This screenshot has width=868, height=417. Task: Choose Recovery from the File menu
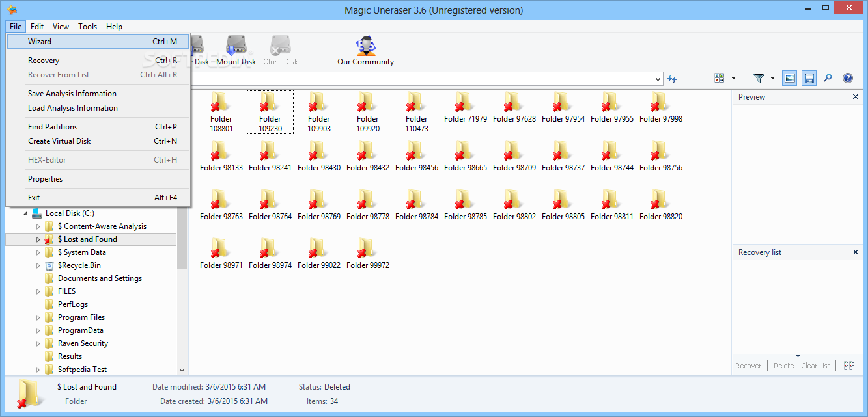[x=98, y=61]
